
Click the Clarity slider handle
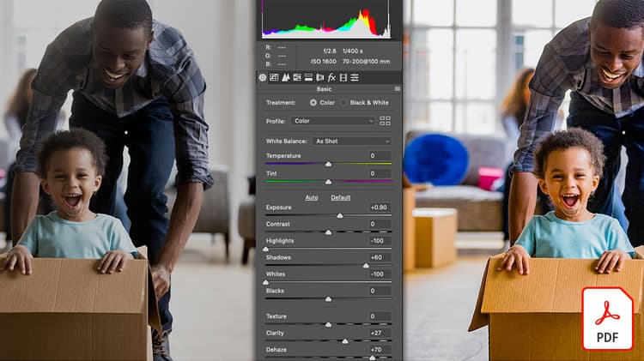345,341
